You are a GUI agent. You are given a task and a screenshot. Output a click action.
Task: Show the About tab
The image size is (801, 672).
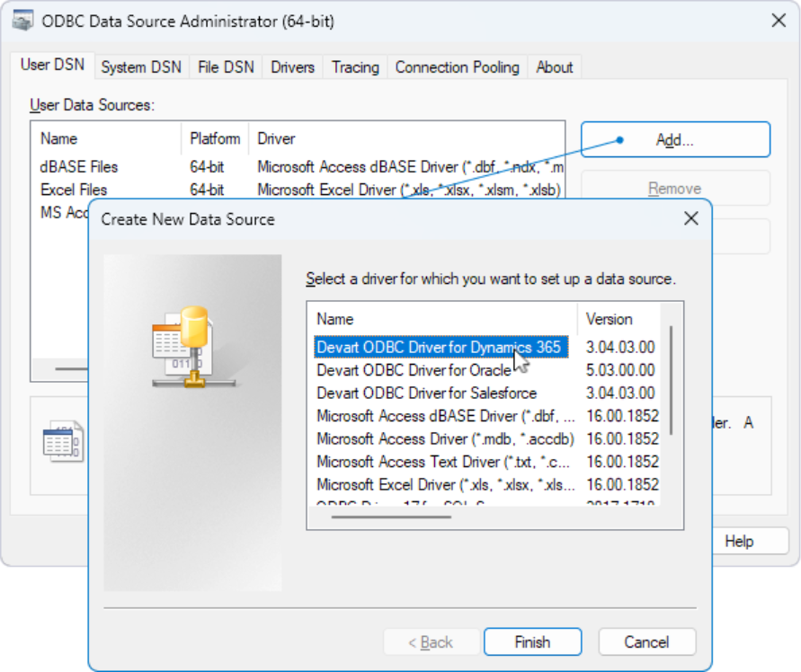point(554,67)
